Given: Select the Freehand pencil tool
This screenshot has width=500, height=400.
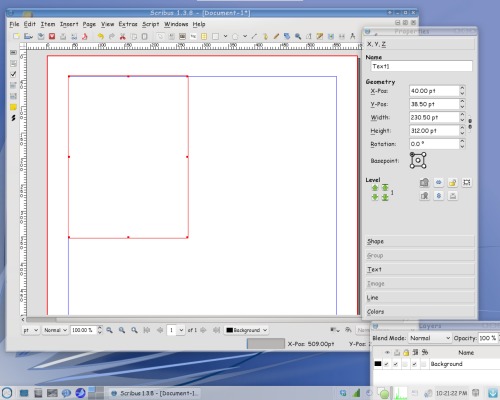Looking at the screenshot, I should (276, 36).
